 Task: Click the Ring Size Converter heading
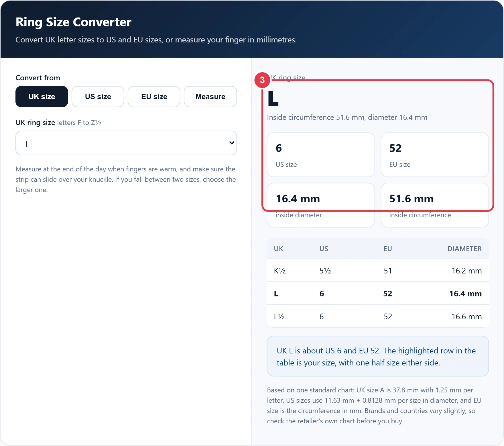(74, 22)
